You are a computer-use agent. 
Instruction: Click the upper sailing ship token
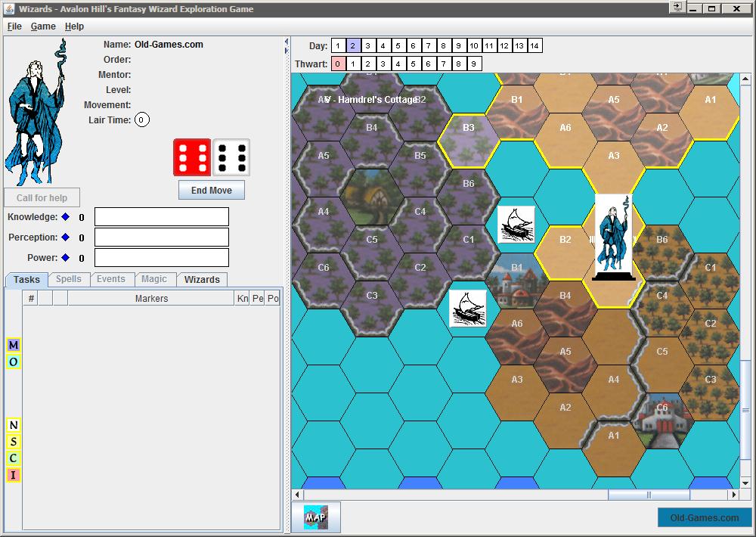(x=516, y=225)
